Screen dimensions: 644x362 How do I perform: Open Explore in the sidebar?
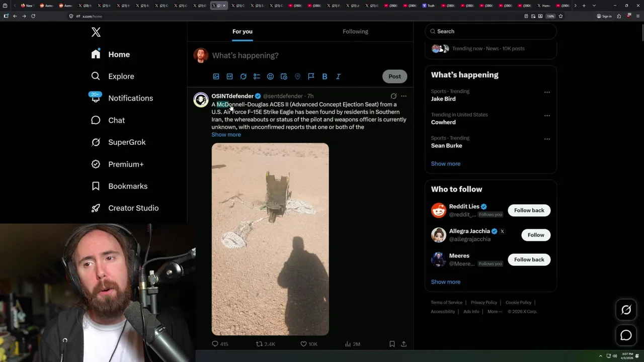click(x=112, y=76)
